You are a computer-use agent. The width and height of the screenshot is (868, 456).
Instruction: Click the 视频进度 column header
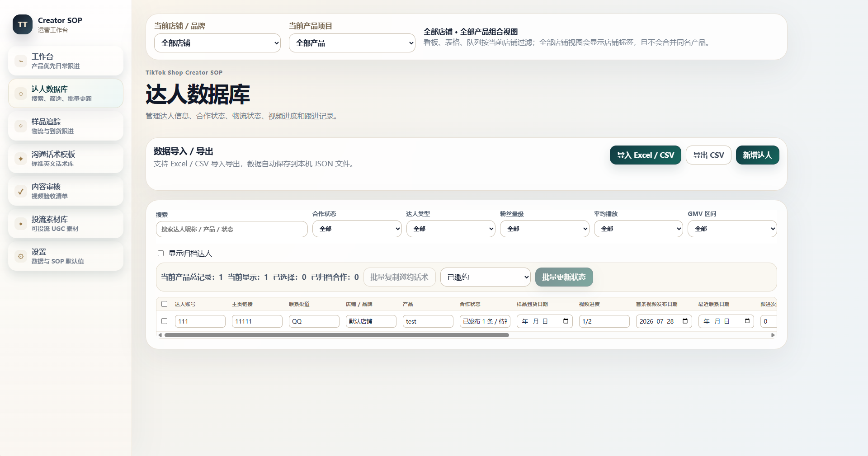[590, 304]
